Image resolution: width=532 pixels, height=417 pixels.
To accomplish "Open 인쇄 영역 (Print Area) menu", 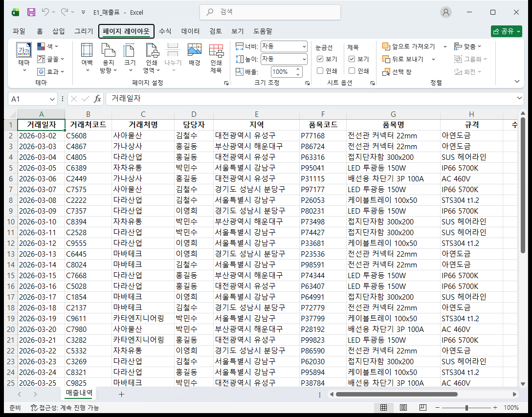I will [151, 58].
